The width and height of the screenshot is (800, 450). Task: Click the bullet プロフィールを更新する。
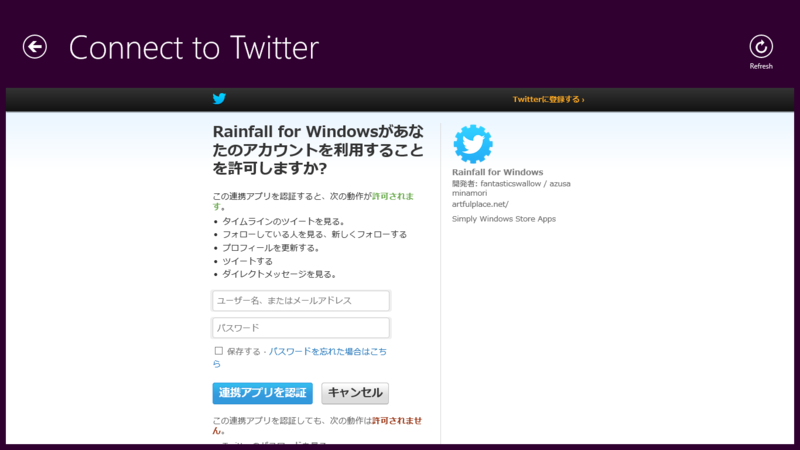(x=271, y=248)
